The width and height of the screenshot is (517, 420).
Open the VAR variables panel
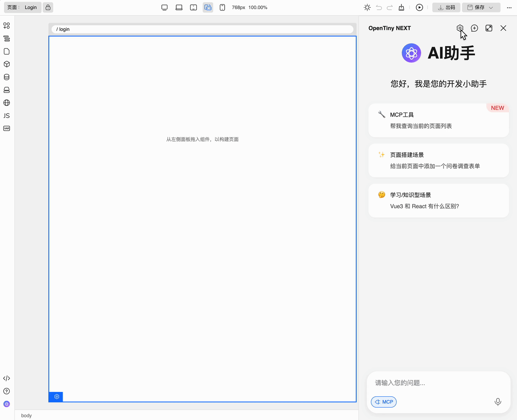tap(6, 128)
